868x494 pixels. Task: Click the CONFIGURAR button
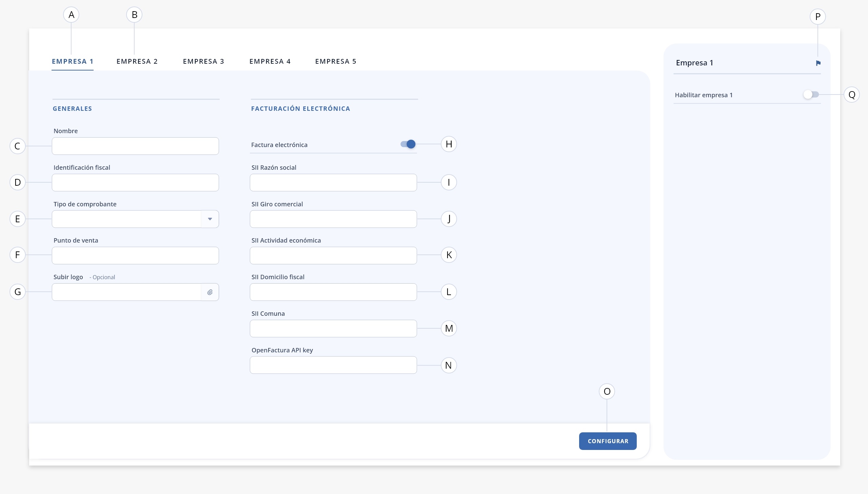[x=608, y=441]
